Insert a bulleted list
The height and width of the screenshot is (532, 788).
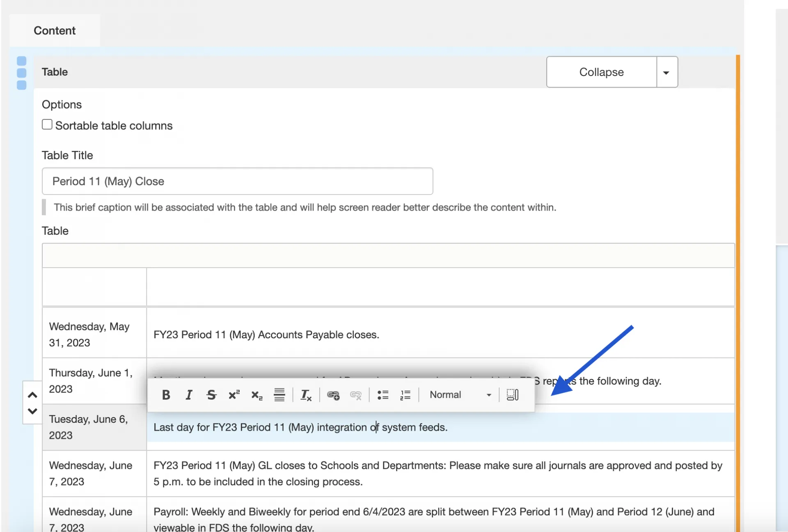tap(383, 395)
